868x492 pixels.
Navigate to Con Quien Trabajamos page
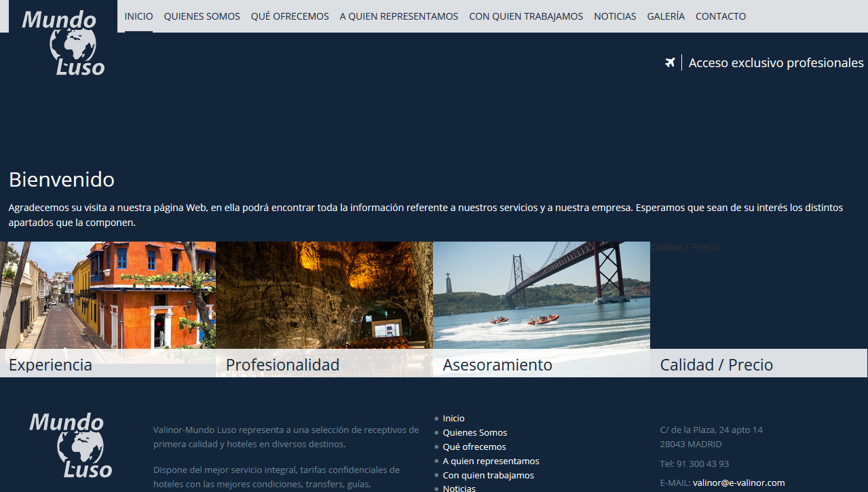coord(526,16)
